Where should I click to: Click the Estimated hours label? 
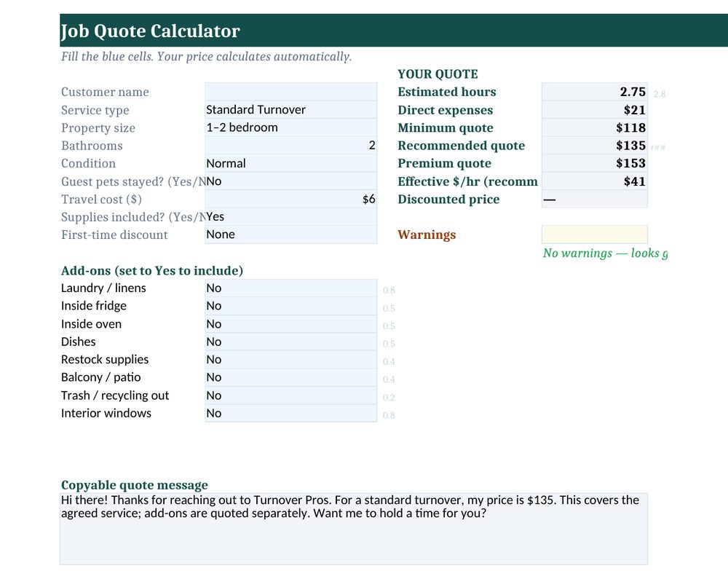click(x=447, y=92)
